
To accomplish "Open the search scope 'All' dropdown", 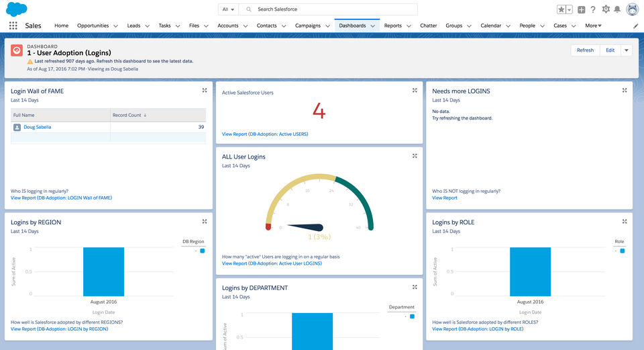I will tap(228, 9).
